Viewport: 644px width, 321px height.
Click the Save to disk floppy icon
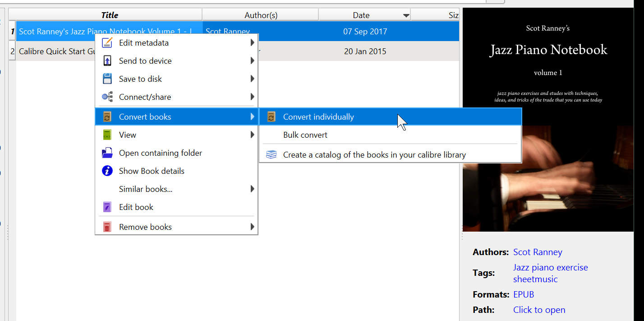pos(107,79)
